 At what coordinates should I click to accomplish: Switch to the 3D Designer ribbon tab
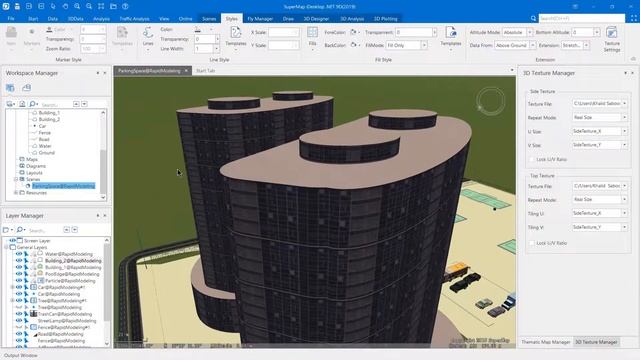316,18
